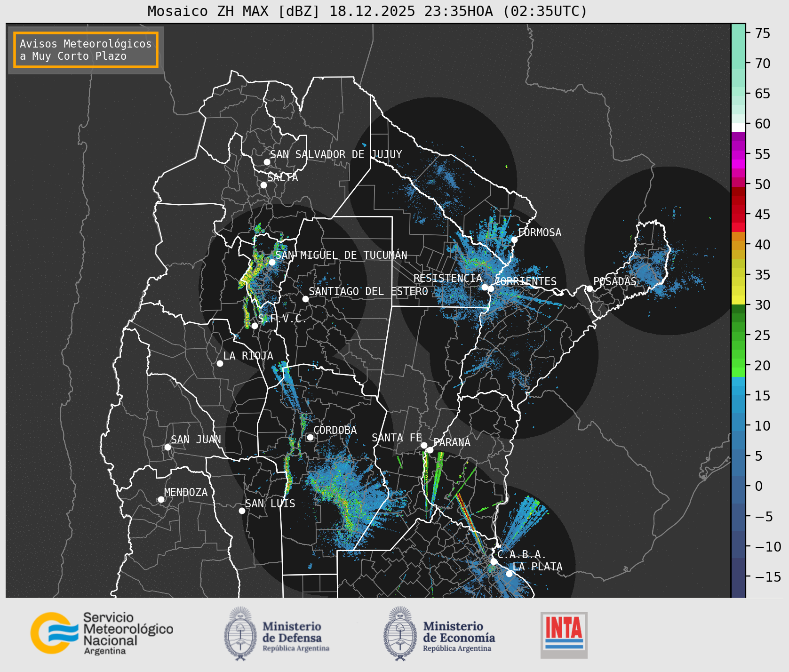Click the San Luis marker dot

[242, 511]
